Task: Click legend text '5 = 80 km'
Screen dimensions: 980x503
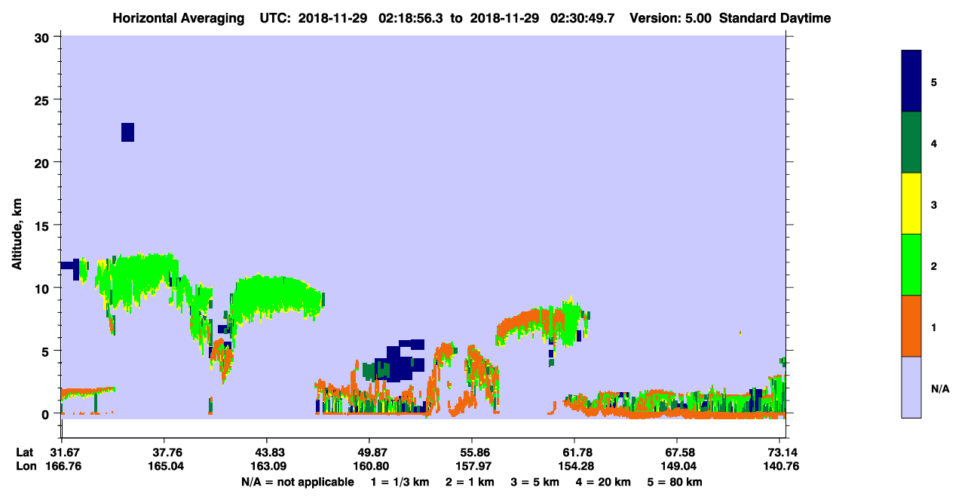Action: [675, 482]
